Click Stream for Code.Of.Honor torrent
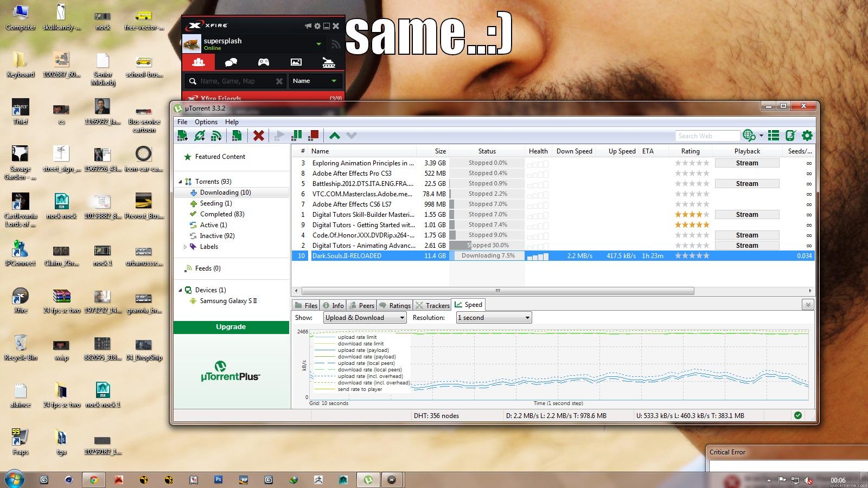The height and width of the screenshot is (488, 868). 747,235
